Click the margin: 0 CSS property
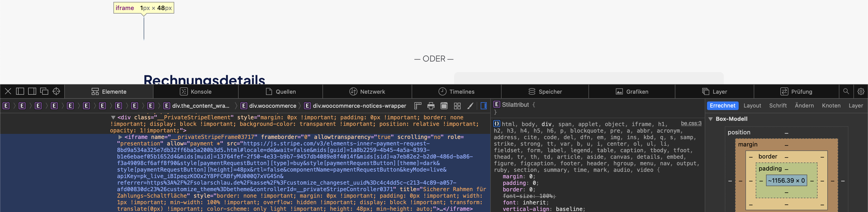The height and width of the screenshot is (212, 868). (x=519, y=177)
